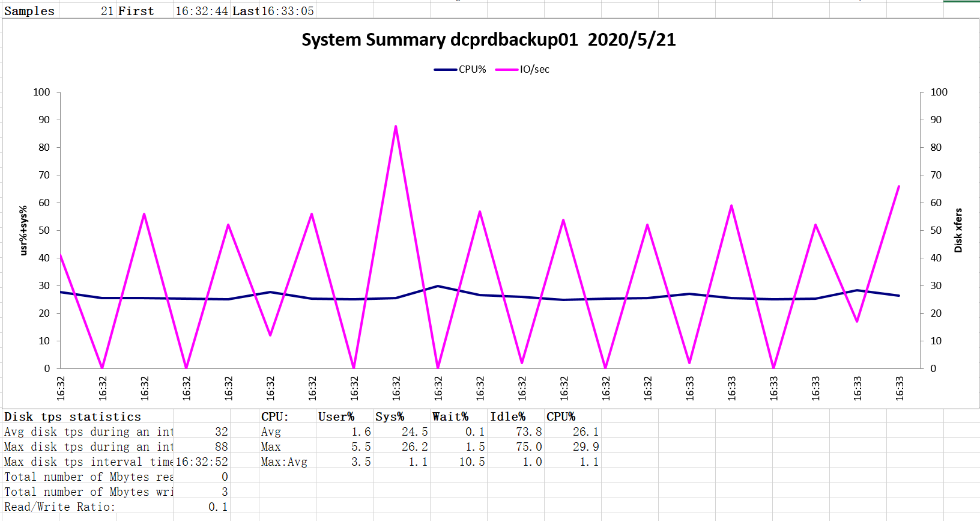Click the Max disk tps interval time label

(88, 462)
